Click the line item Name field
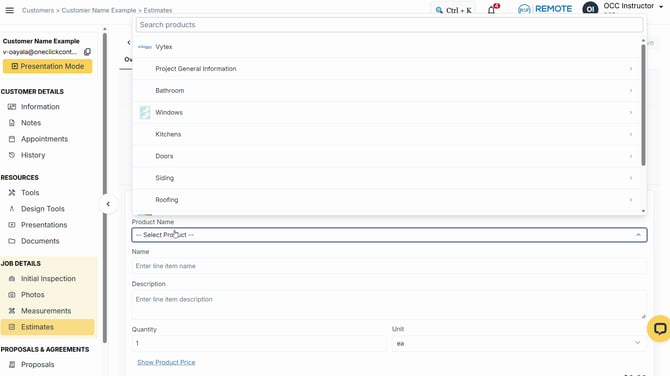Image resolution: width=670 pixels, height=376 pixels. click(x=389, y=266)
